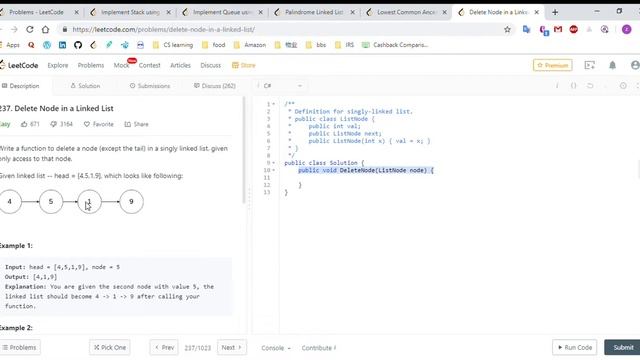Switch to the Solution tab
This screenshot has height=360, width=640.
[85, 86]
